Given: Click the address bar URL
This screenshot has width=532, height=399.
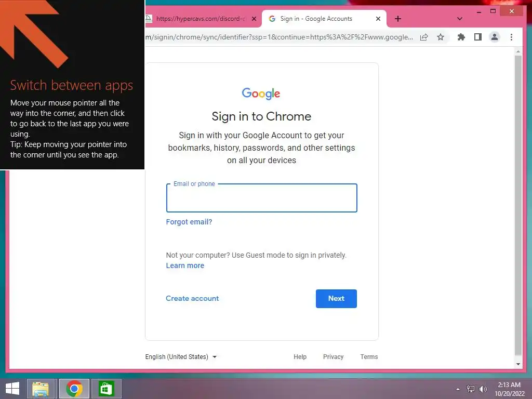Looking at the screenshot, I should point(279,37).
